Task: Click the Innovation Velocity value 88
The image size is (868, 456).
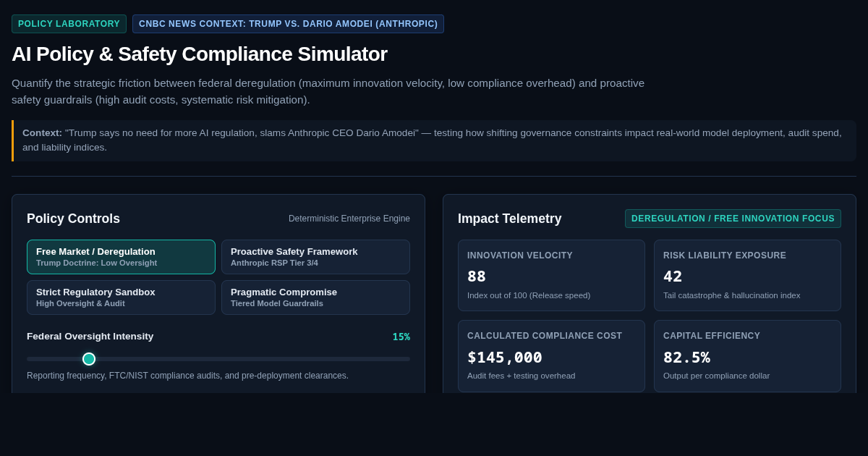Action: (477, 276)
